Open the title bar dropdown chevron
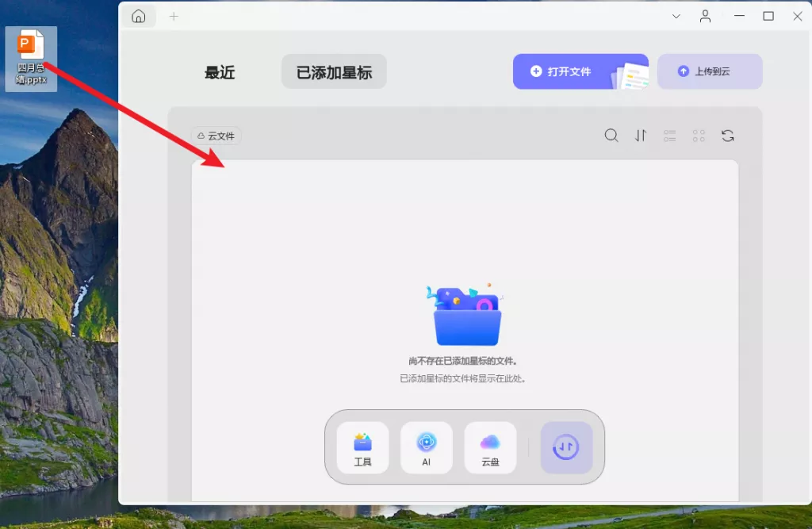 (676, 16)
